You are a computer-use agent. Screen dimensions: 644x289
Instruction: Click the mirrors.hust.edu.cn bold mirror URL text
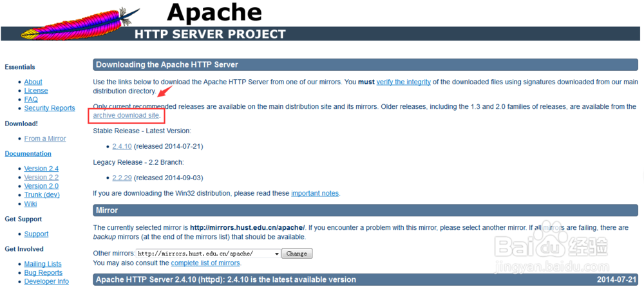click(x=247, y=227)
